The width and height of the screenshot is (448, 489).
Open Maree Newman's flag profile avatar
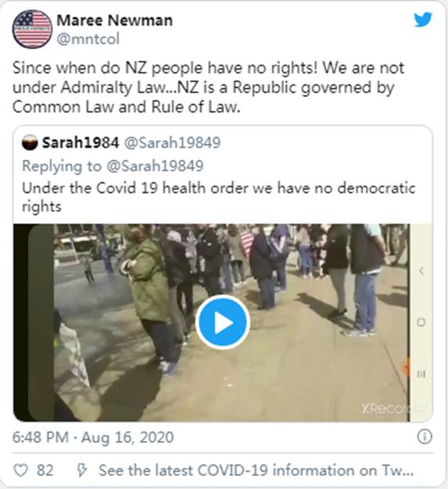pyautogui.click(x=32, y=29)
